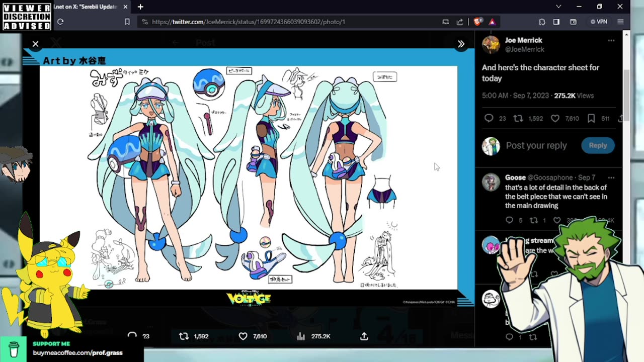Expand the tab search dropdown arrow
The height and width of the screenshot is (362, 644).
(x=558, y=7)
